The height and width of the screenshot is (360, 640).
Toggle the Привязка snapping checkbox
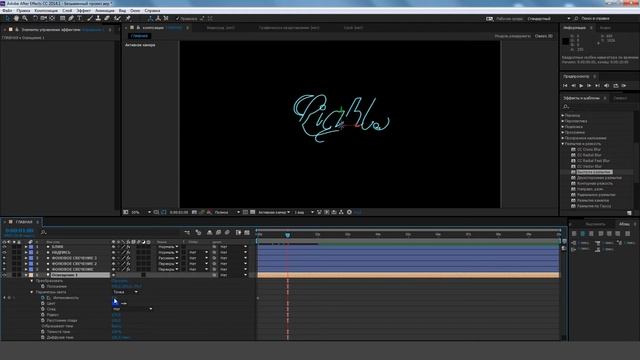click(x=178, y=18)
